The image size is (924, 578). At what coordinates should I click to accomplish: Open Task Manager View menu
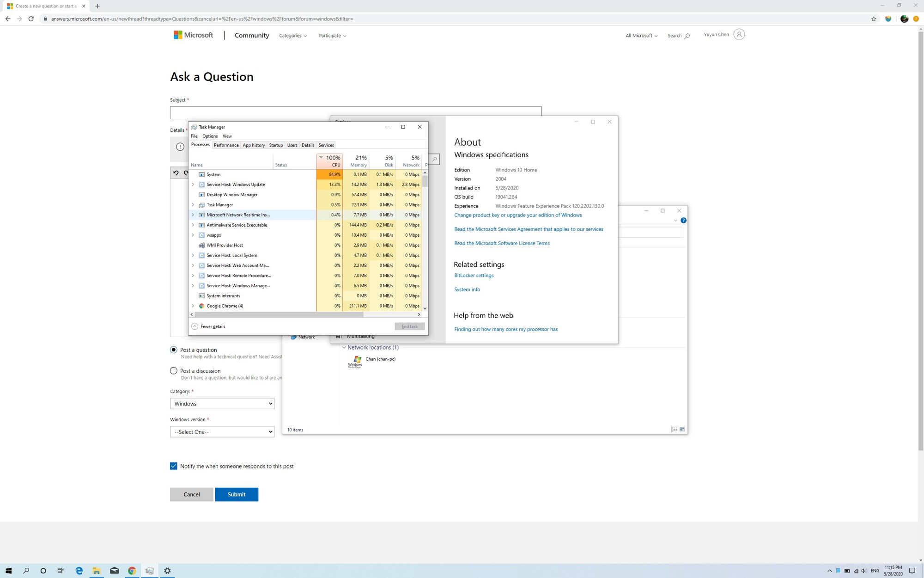227,136
